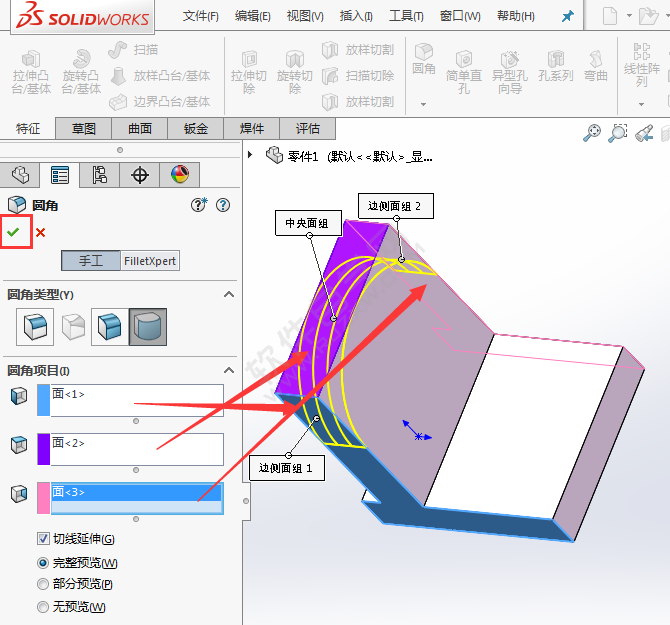Click the Manual (手工) button
This screenshot has width=670, height=625.
[91, 261]
